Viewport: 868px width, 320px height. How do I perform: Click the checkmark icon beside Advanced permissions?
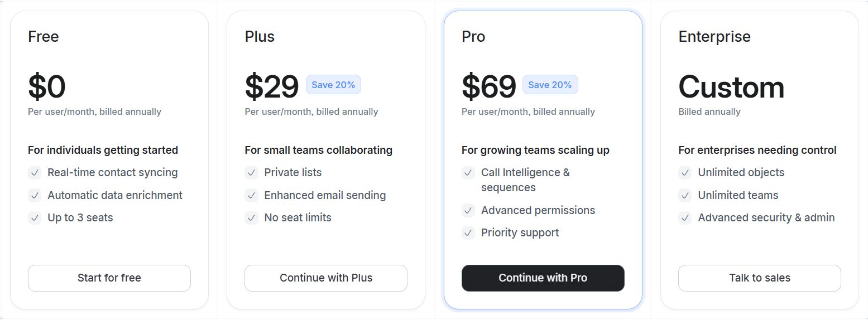pyautogui.click(x=468, y=210)
